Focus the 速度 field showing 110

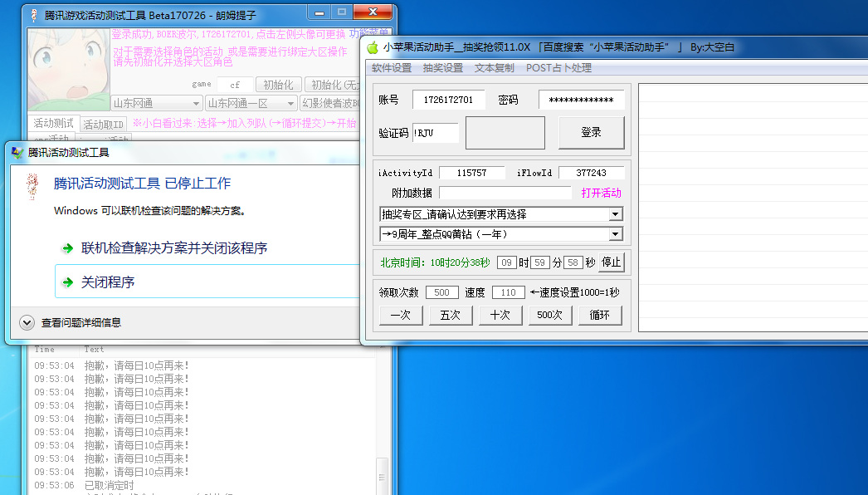[x=508, y=292]
